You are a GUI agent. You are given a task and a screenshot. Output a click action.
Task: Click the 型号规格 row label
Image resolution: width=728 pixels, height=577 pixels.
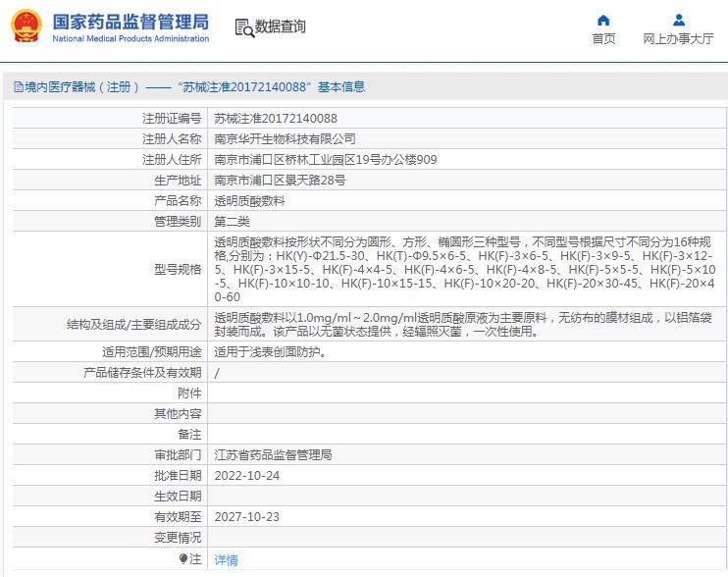pos(178,269)
